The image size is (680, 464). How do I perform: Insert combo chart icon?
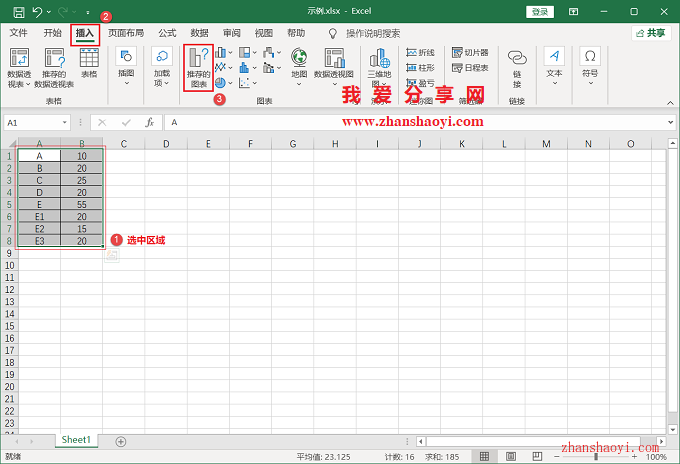click(x=269, y=67)
